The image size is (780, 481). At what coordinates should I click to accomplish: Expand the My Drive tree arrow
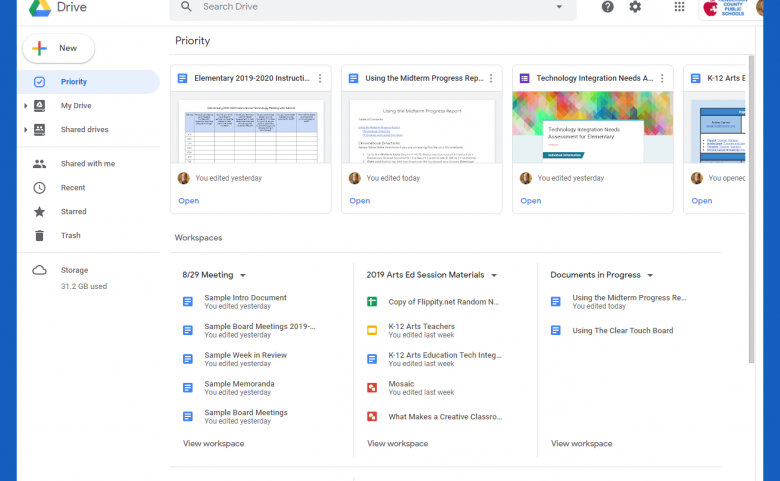(26, 106)
